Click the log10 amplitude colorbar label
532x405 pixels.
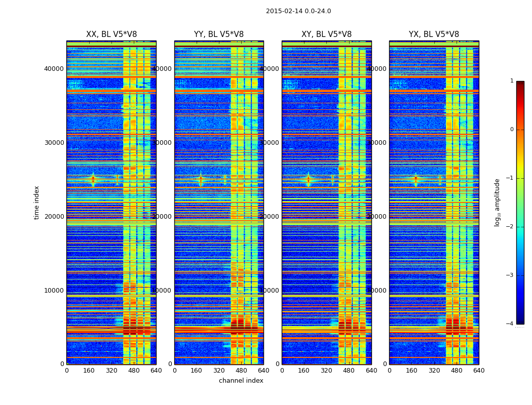pos(497,202)
